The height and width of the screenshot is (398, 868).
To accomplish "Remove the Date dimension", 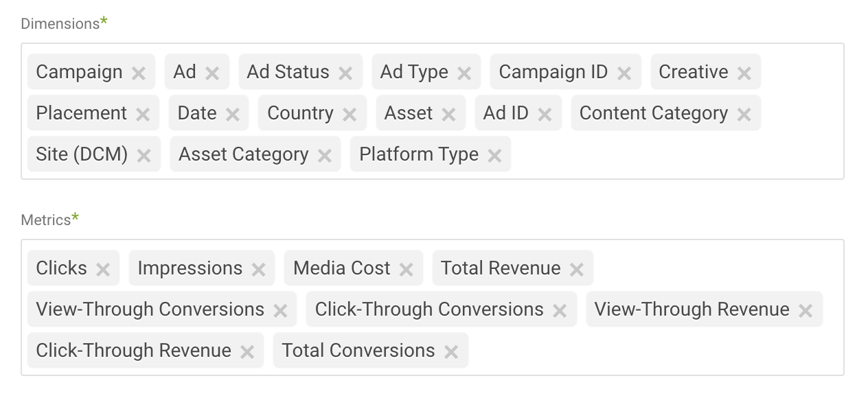I will [x=233, y=115].
